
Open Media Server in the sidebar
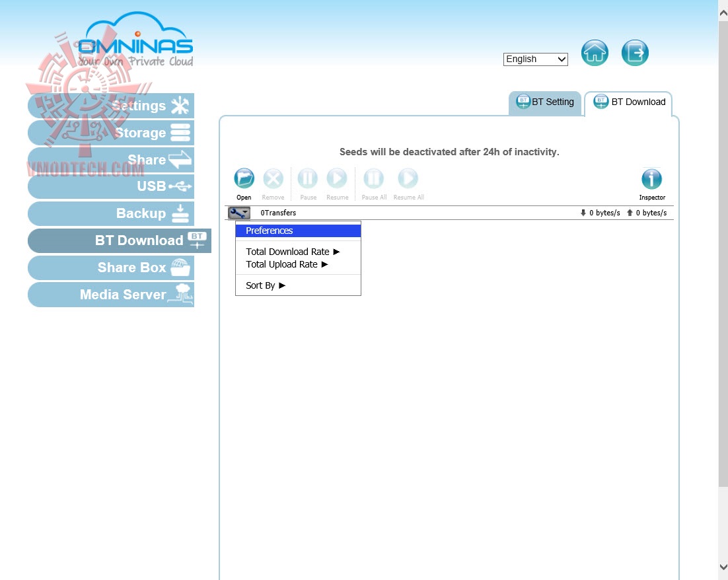click(111, 295)
